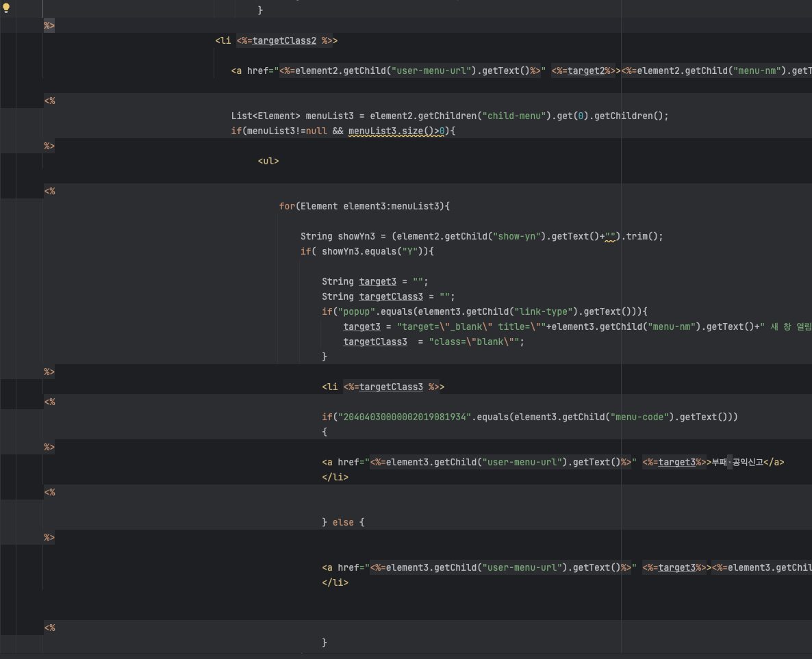Viewport: 812px width, 659px height.
Task: Click "user-menu-url" string in the element2 anchor line
Action: pos(431,70)
